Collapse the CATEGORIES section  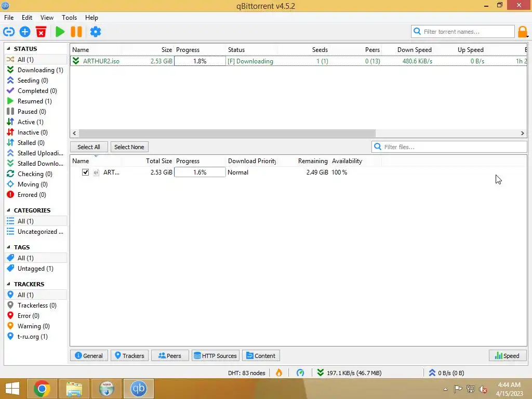coord(8,210)
